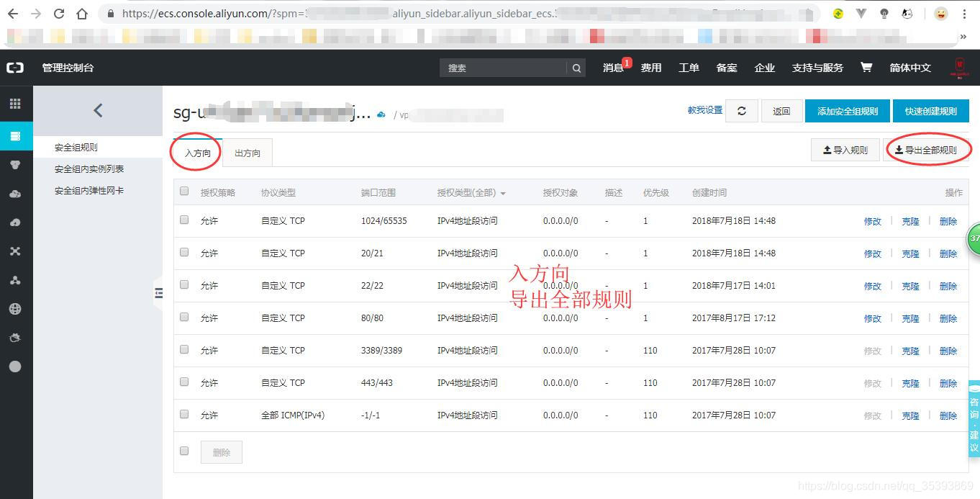
Task: Click the refresh rules button icon
Action: pyautogui.click(x=742, y=111)
